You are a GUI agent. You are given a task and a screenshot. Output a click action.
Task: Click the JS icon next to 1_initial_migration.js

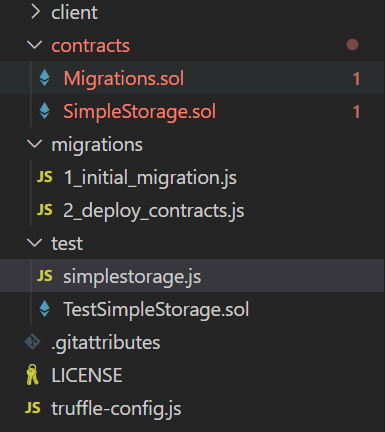point(45,177)
